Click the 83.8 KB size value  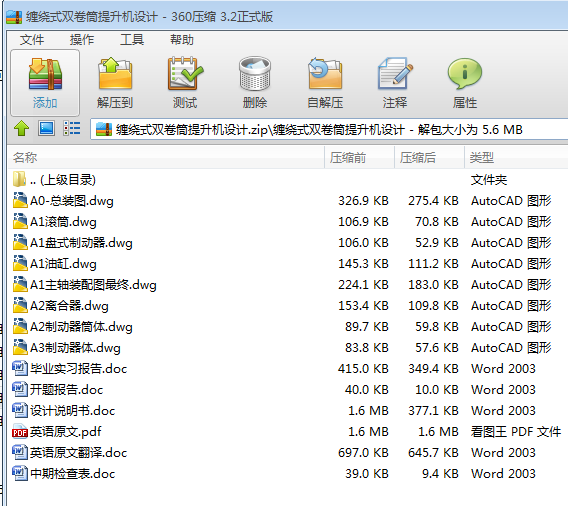tap(367, 348)
